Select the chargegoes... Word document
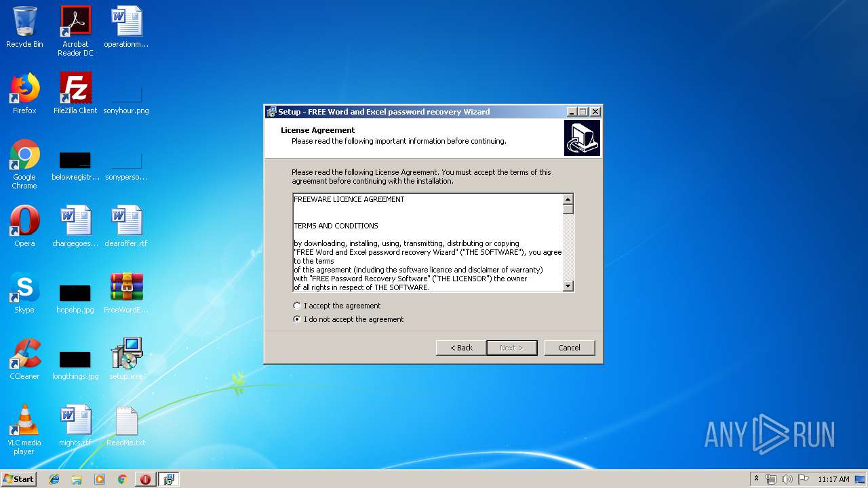The height and width of the screenshot is (488, 868). point(75,226)
